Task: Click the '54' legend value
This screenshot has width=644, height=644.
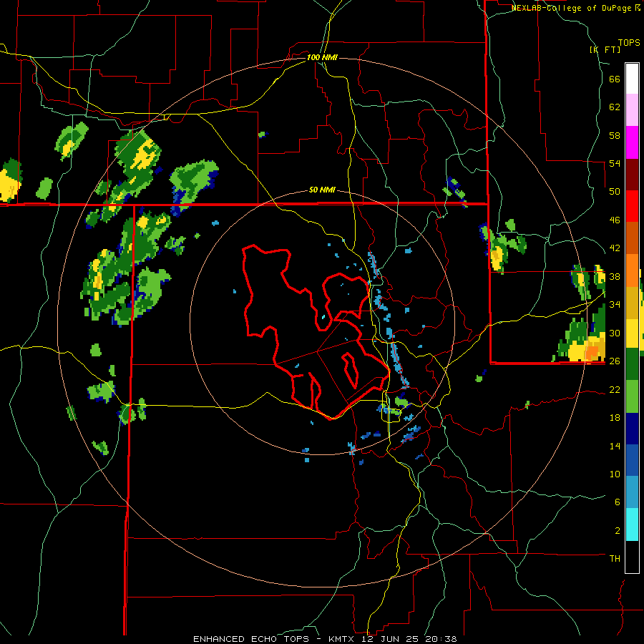Action: (x=615, y=163)
